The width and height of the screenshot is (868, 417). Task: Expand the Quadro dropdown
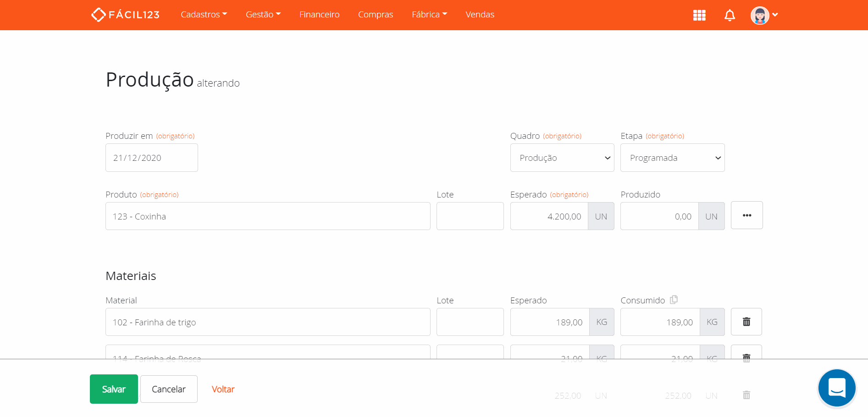pyautogui.click(x=562, y=158)
